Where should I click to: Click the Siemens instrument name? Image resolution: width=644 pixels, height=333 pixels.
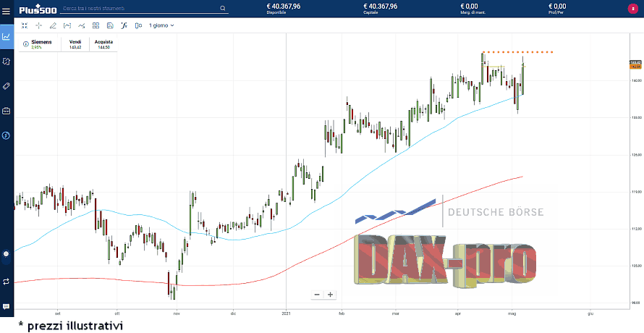pyautogui.click(x=41, y=42)
